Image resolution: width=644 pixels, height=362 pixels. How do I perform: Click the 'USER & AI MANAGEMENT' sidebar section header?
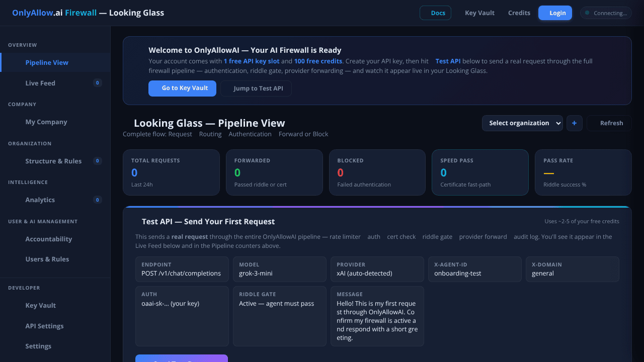(43, 221)
